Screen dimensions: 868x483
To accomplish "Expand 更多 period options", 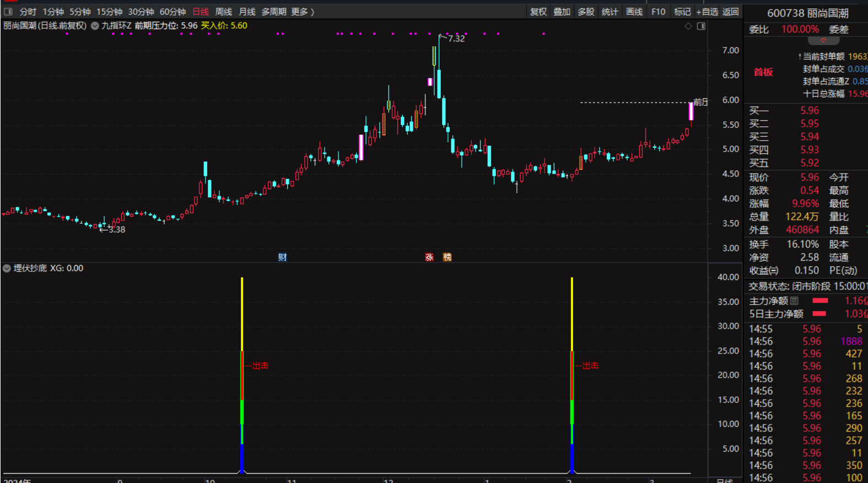I will (x=303, y=12).
